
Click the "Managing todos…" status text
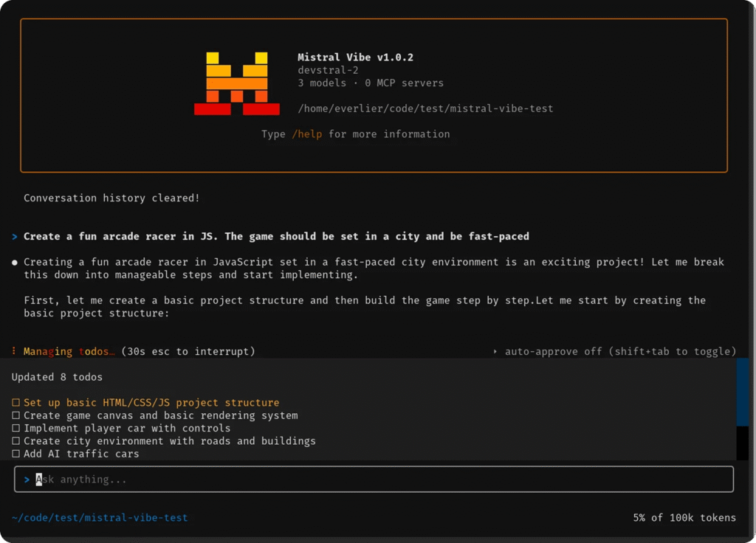[69, 351]
